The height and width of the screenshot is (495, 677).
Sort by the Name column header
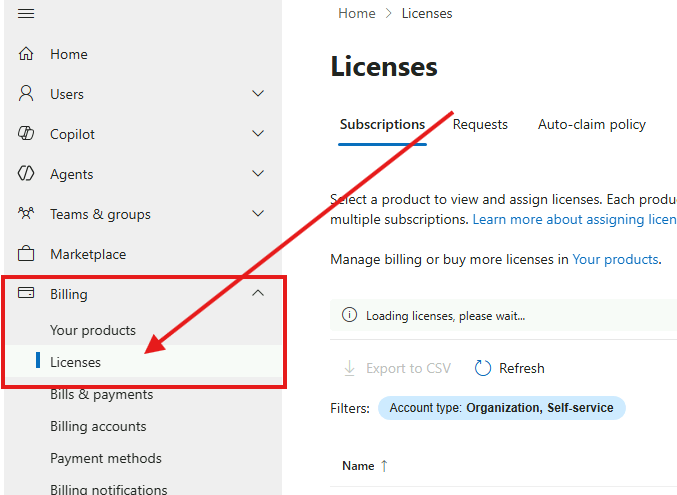click(x=358, y=466)
